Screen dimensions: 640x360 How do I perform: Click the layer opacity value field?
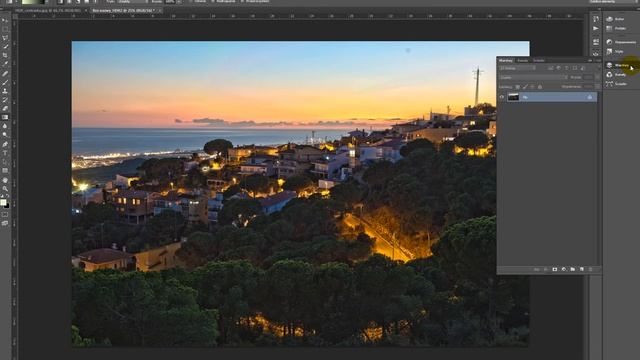(588, 77)
